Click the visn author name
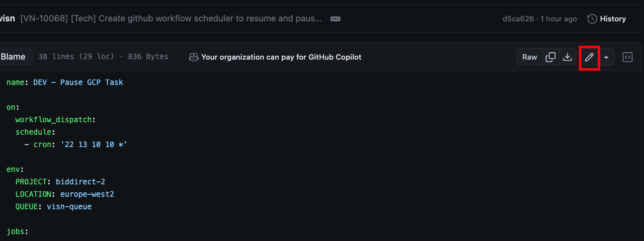This screenshot has width=644, height=241. coord(7,19)
